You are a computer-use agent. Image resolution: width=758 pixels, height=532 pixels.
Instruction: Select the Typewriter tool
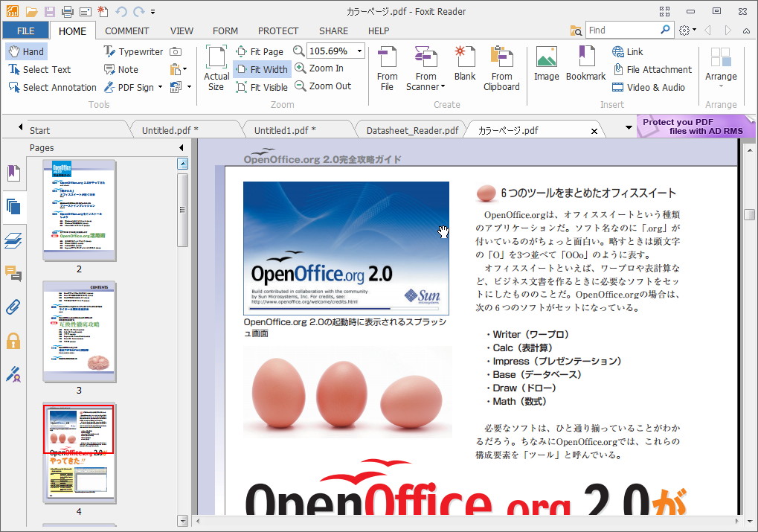134,51
